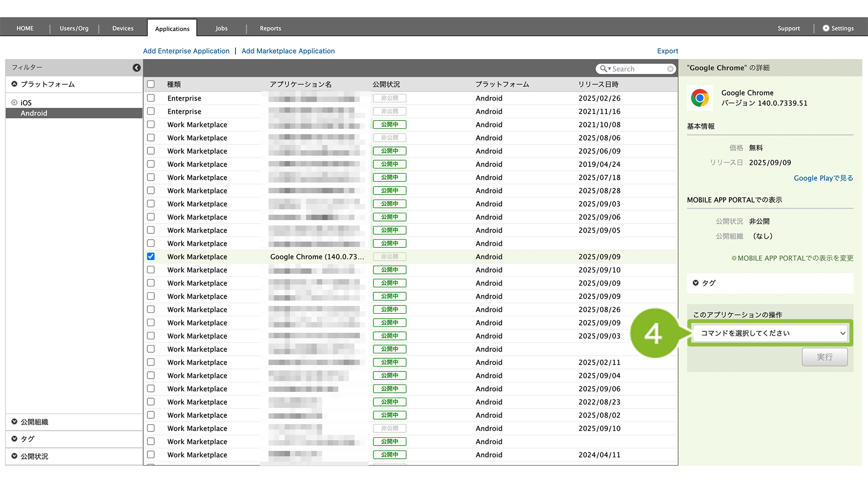Click 公開中 badge in the third row
The height and width of the screenshot is (488, 868).
coord(390,124)
